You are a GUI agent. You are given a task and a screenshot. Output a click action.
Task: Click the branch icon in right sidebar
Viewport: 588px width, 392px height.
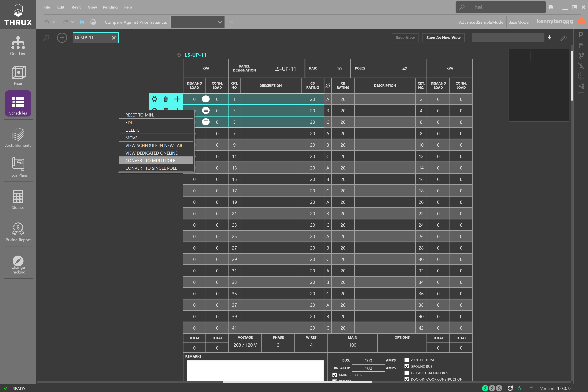tap(581, 56)
